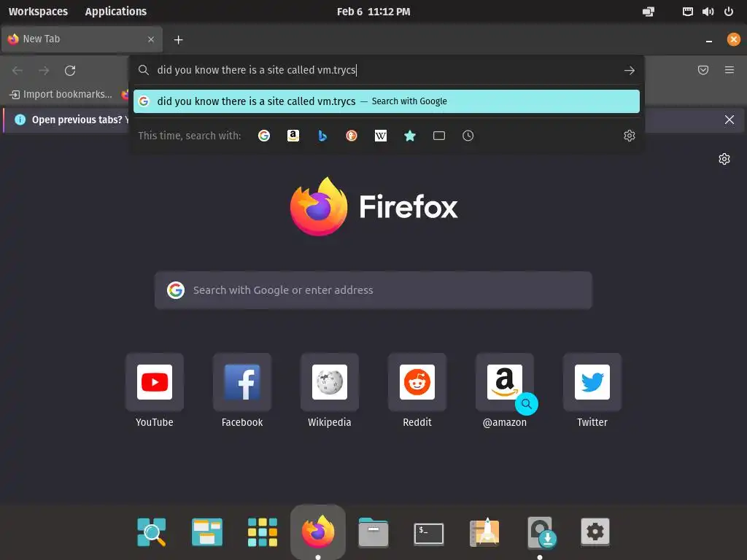Personalize new tab via gear icon
The image size is (747, 560).
pyautogui.click(x=724, y=159)
